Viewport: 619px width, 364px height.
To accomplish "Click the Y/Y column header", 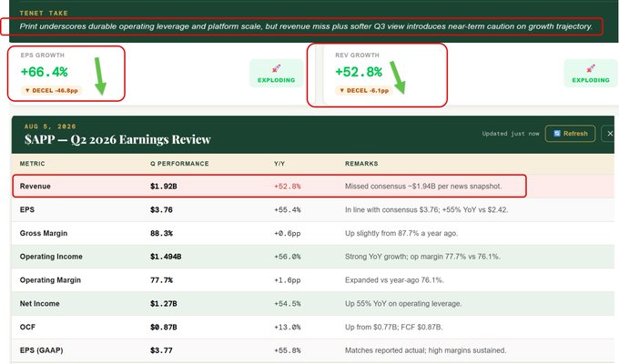I will (279, 164).
